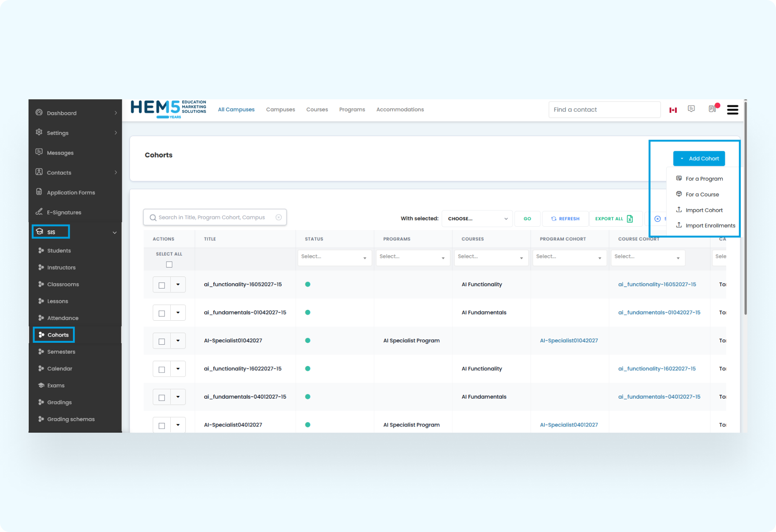Click the Refresh button
Viewport: 776px width, 532px height.
(565, 219)
